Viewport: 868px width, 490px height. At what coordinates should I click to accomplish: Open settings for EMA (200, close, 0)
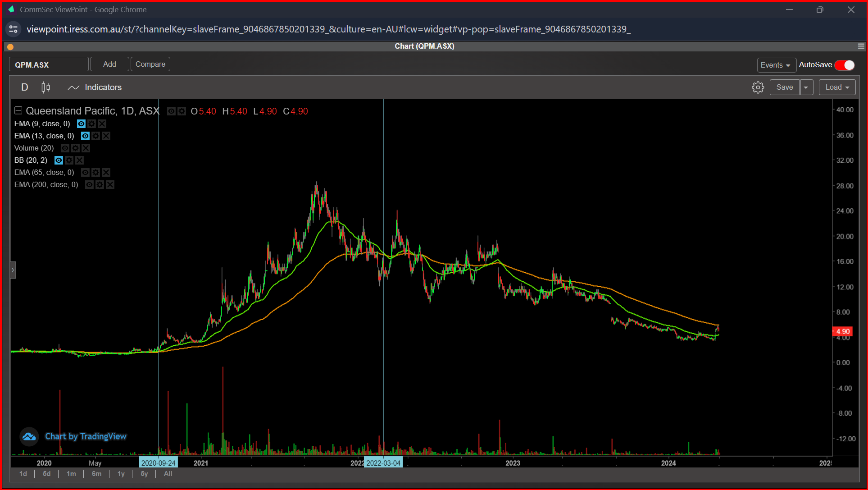click(100, 184)
